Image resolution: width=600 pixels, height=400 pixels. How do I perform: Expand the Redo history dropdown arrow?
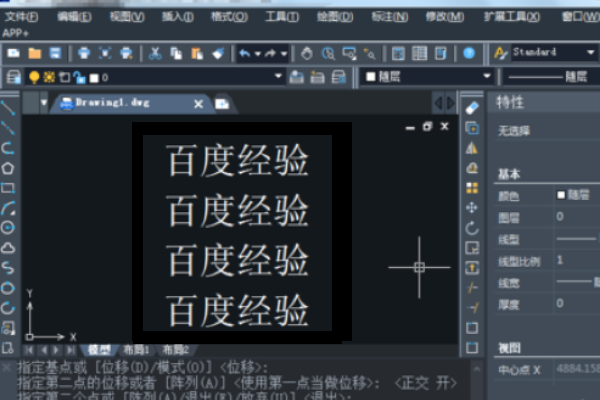[284, 54]
